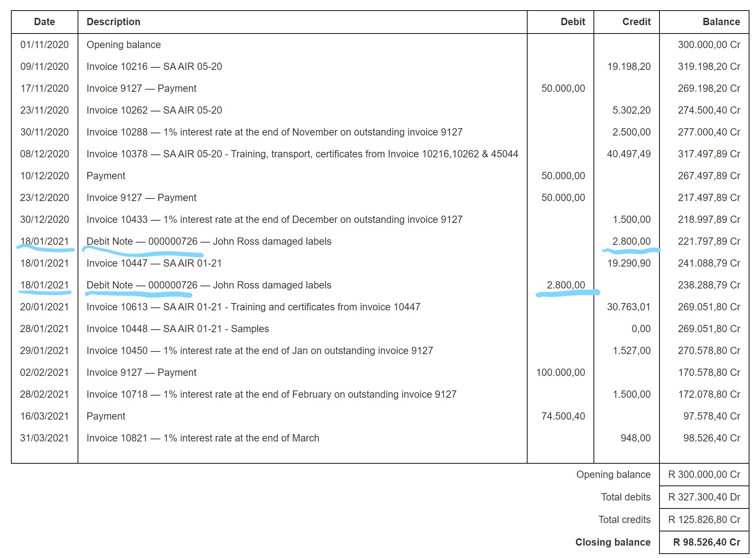
Task: Click Invoice 10447 SA AIR 01-21 entry
Action: [x=154, y=263]
